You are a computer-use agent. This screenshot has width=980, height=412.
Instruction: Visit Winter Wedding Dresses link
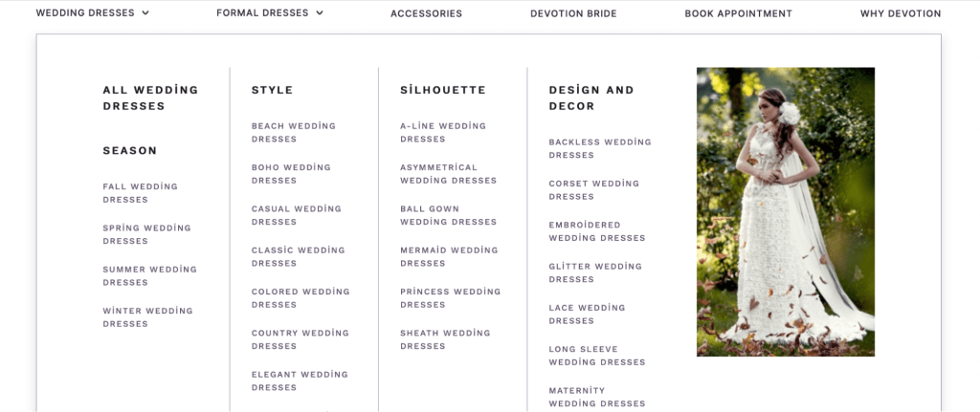[x=148, y=317]
